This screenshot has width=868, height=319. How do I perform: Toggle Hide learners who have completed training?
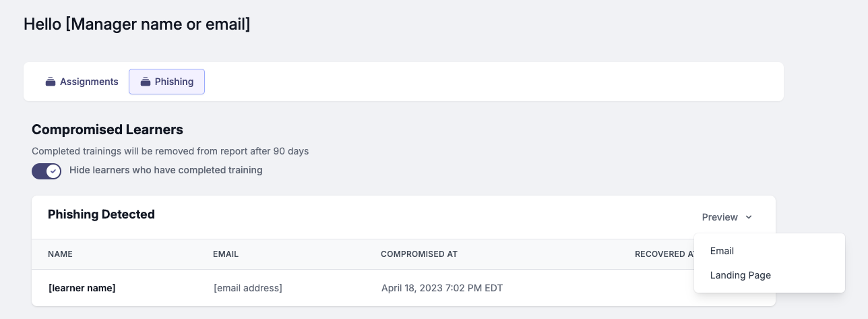[x=46, y=171]
